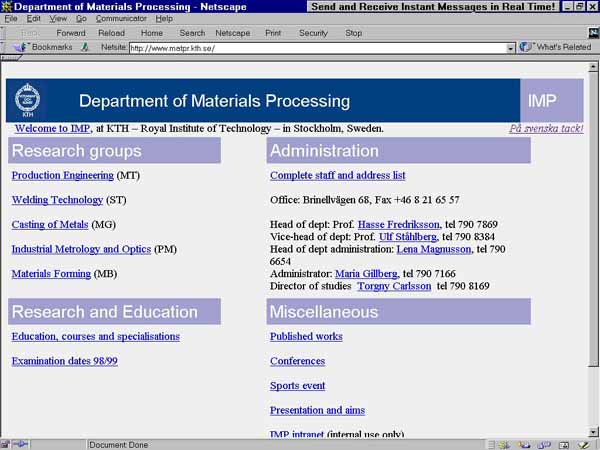Go to Home via toolbar
The height and width of the screenshot is (450, 600).
(x=152, y=33)
